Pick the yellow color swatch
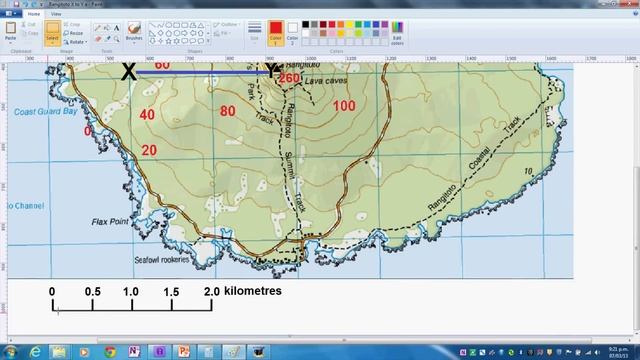 (350, 24)
